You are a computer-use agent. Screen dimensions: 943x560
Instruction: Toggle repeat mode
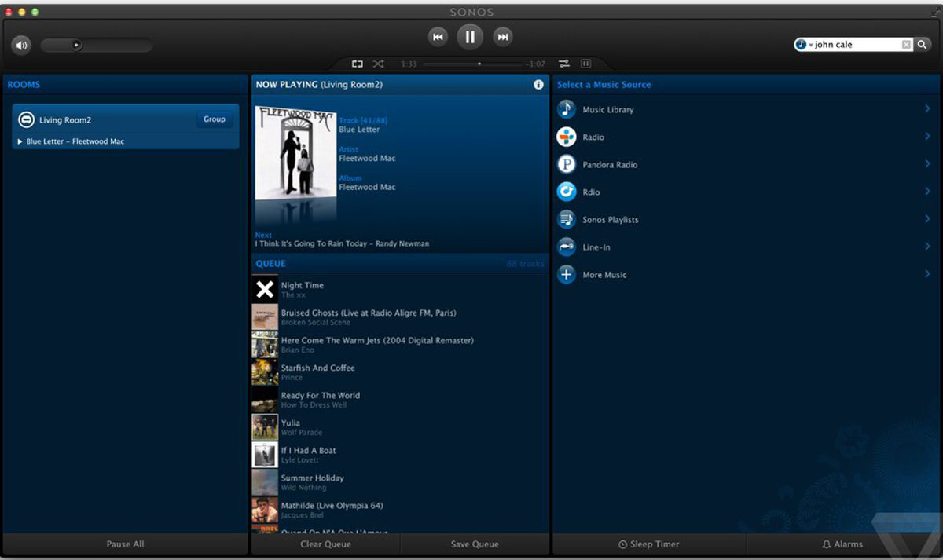coord(358,64)
